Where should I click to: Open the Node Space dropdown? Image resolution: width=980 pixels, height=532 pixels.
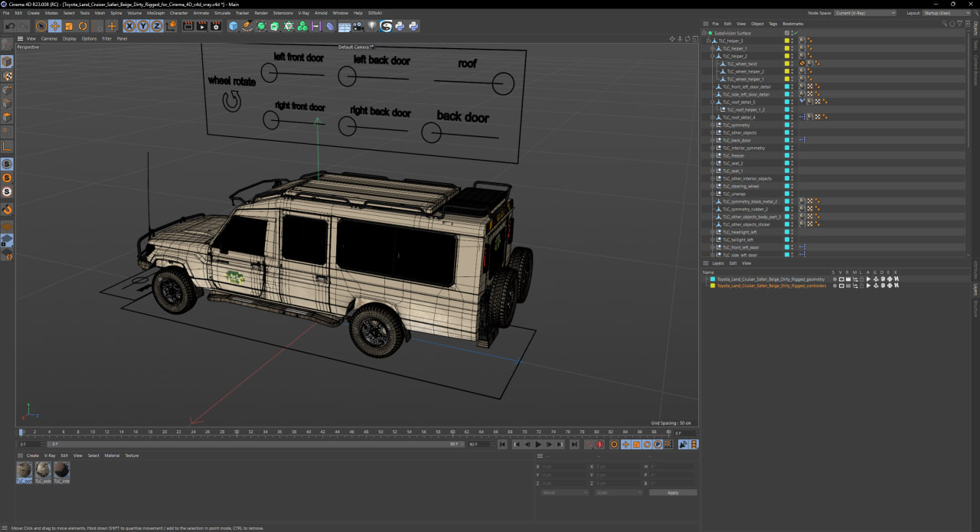pyautogui.click(x=864, y=13)
